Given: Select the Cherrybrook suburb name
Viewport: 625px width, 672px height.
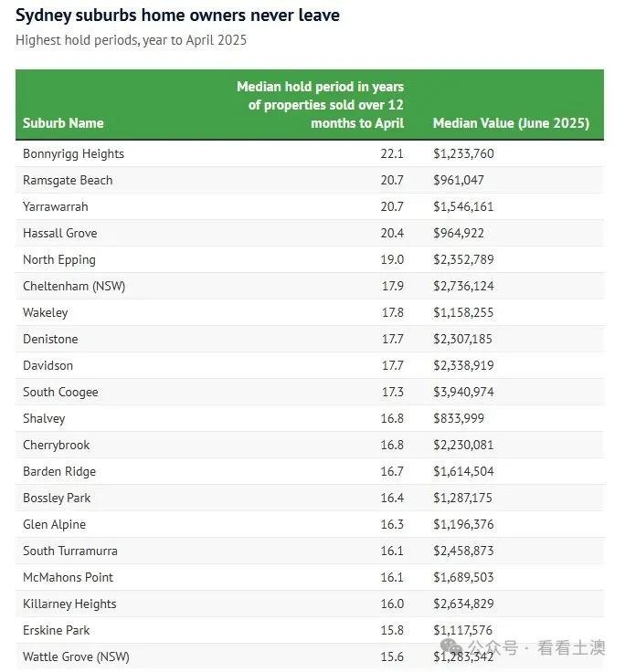Looking at the screenshot, I should 56,445.
